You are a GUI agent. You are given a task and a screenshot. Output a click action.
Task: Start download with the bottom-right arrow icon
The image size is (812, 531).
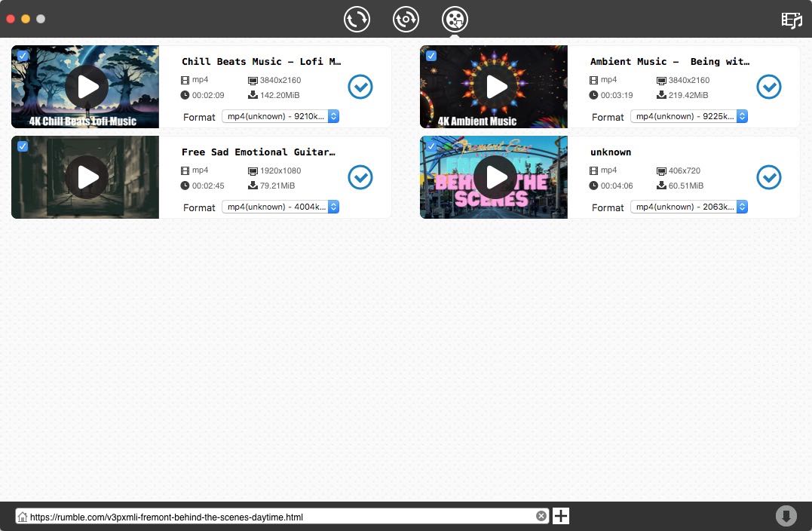[786, 516]
